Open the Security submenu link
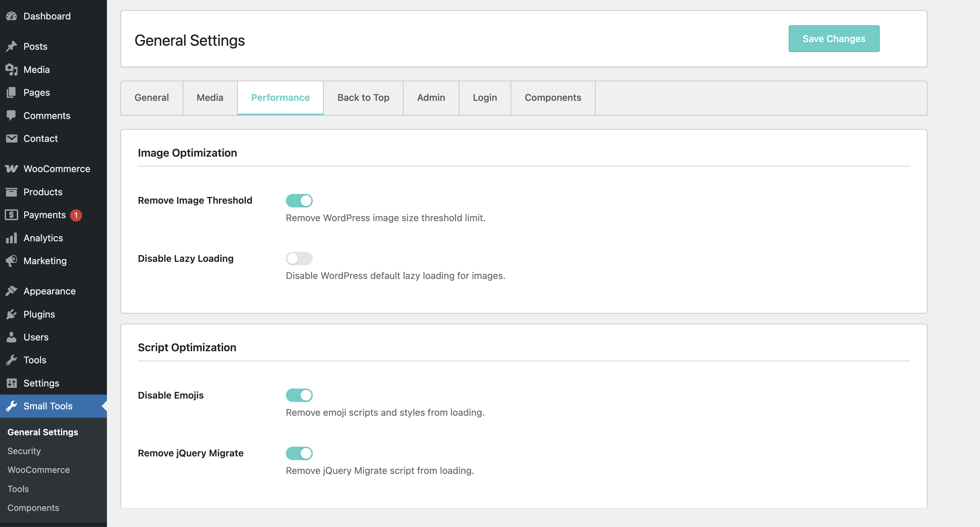 (x=24, y=451)
